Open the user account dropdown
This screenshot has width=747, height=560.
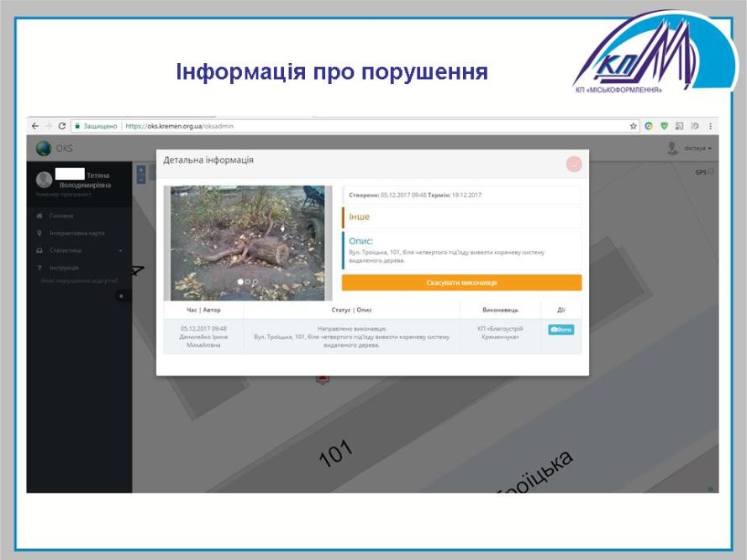click(689, 149)
